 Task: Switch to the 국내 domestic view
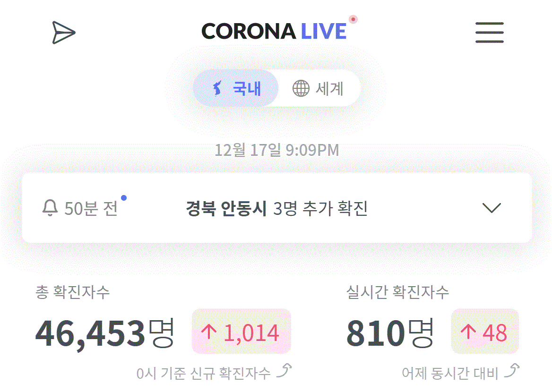point(236,88)
